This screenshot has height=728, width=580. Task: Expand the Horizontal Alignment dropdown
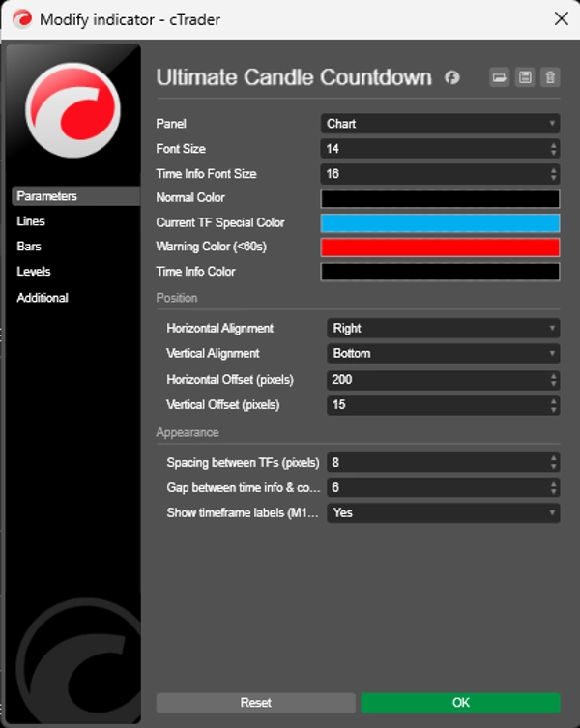443,329
